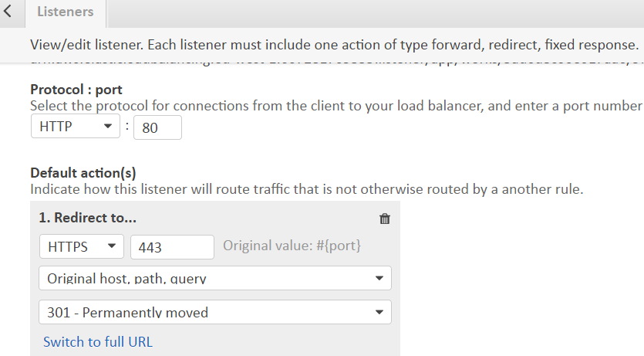Image resolution: width=644 pixels, height=356 pixels.
Task: Click the 'Protocol : port' section heading
Action: coord(76,90)
